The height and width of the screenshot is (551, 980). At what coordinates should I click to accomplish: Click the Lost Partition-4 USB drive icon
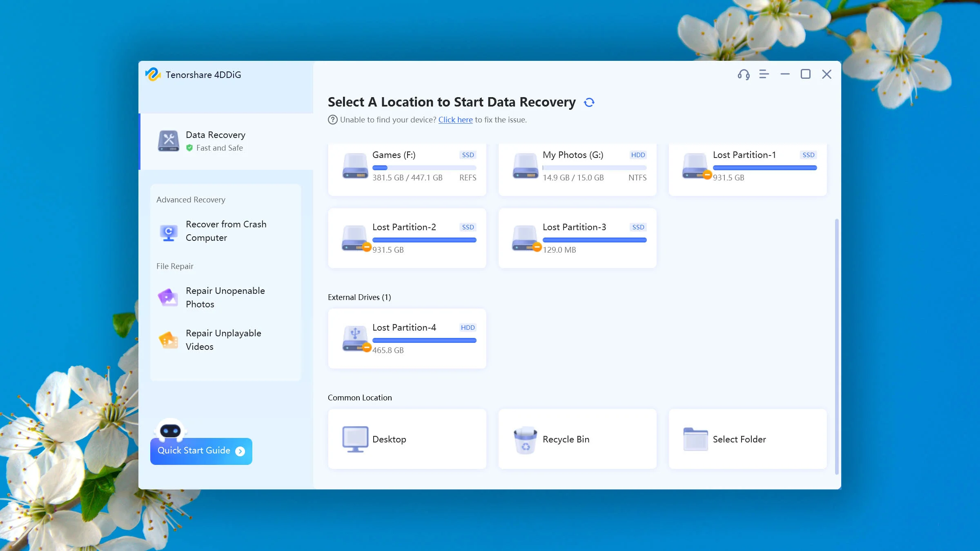pos(355,338)
